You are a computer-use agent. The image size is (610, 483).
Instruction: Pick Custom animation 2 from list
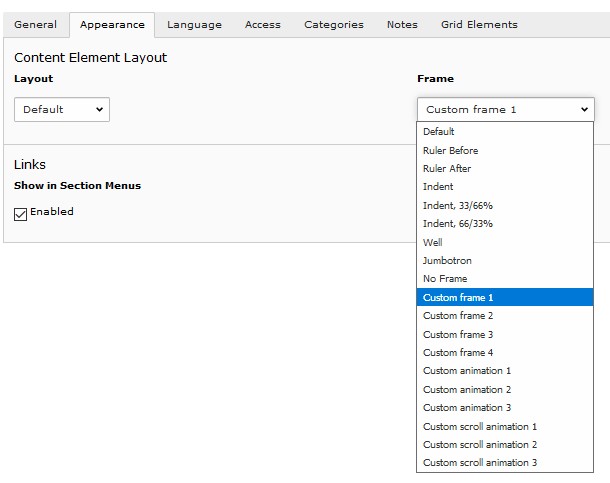[467, 389]
